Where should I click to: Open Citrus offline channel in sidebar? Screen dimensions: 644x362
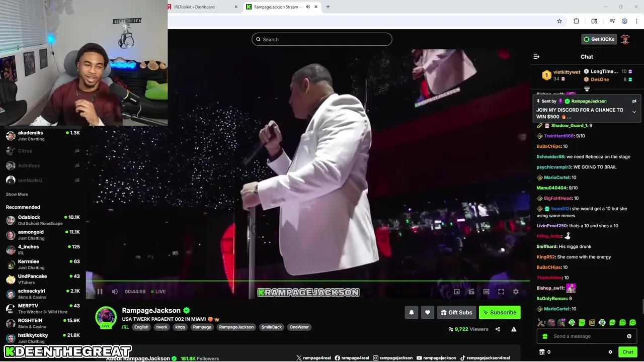coord(43,151)
